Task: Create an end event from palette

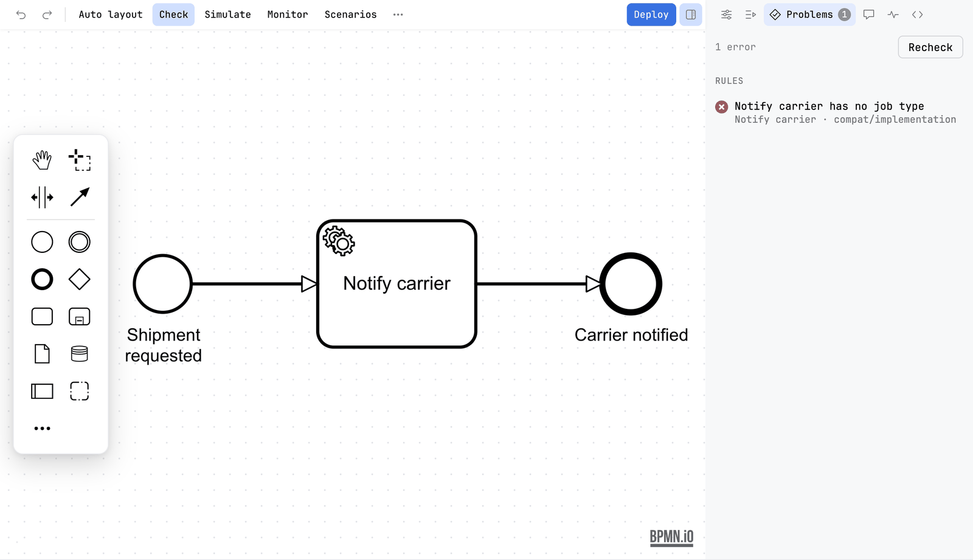Action: tap(42, 280)
